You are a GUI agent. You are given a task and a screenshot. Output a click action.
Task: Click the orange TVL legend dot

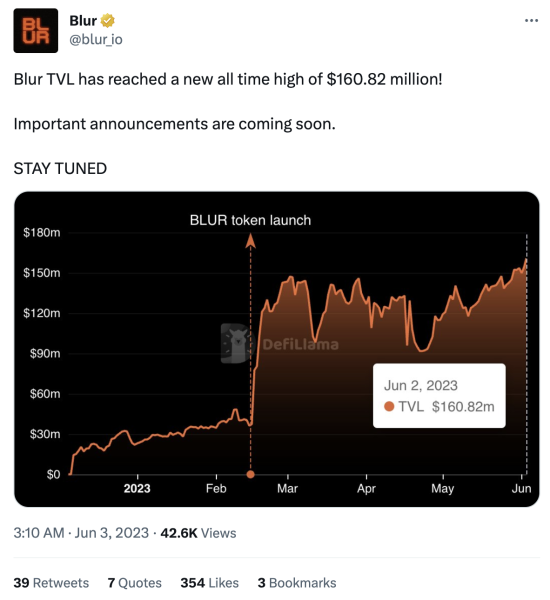[389, 406]
